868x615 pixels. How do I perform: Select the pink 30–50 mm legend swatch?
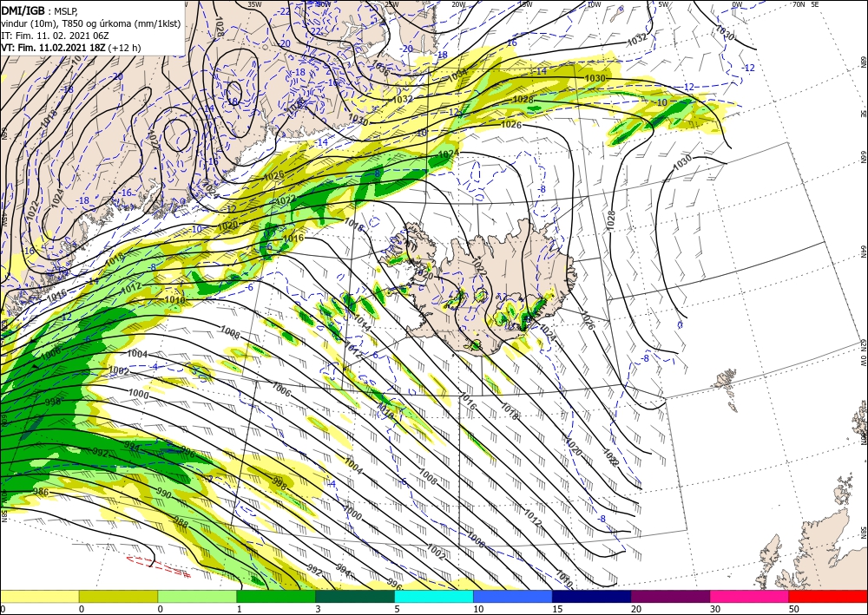pos(750,597)
